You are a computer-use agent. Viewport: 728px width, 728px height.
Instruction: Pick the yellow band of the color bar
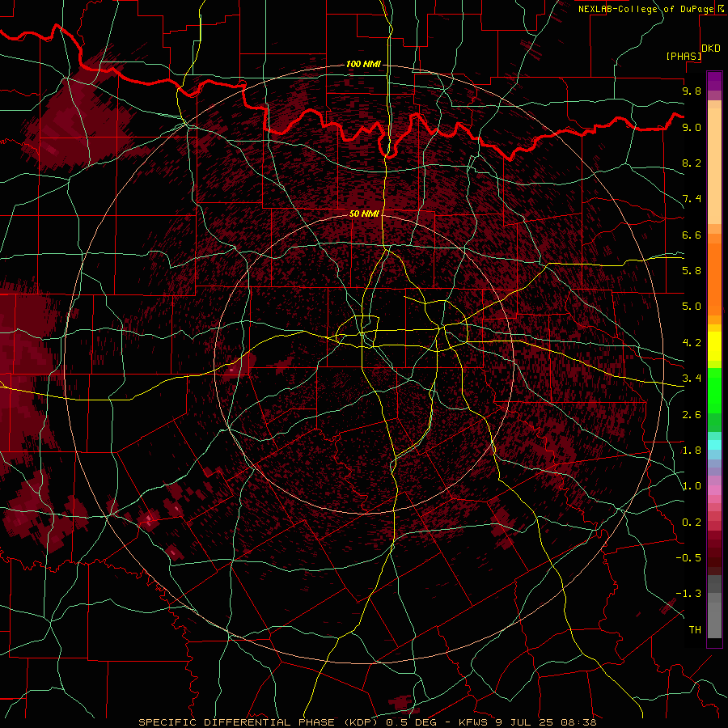click(714, 346)
